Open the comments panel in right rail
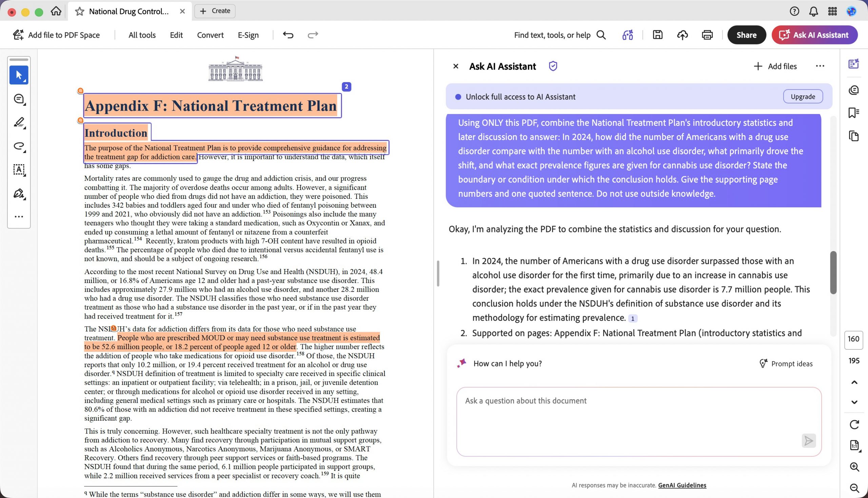 click(x=854, y=90)
